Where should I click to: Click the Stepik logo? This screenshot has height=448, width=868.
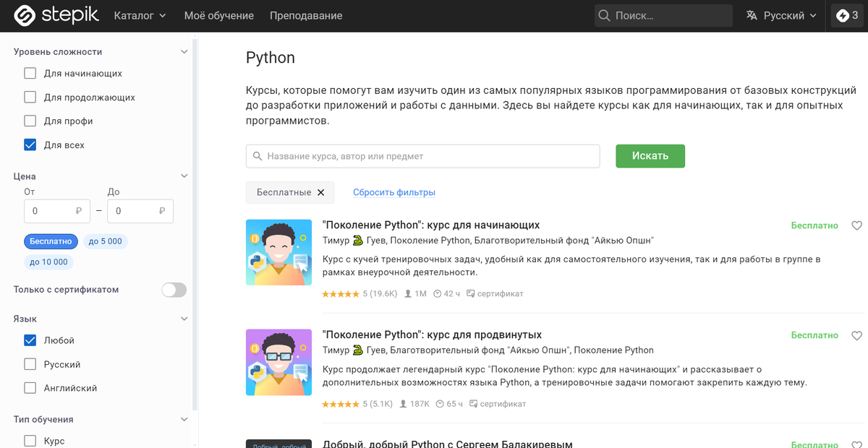(x=56, y=15)
